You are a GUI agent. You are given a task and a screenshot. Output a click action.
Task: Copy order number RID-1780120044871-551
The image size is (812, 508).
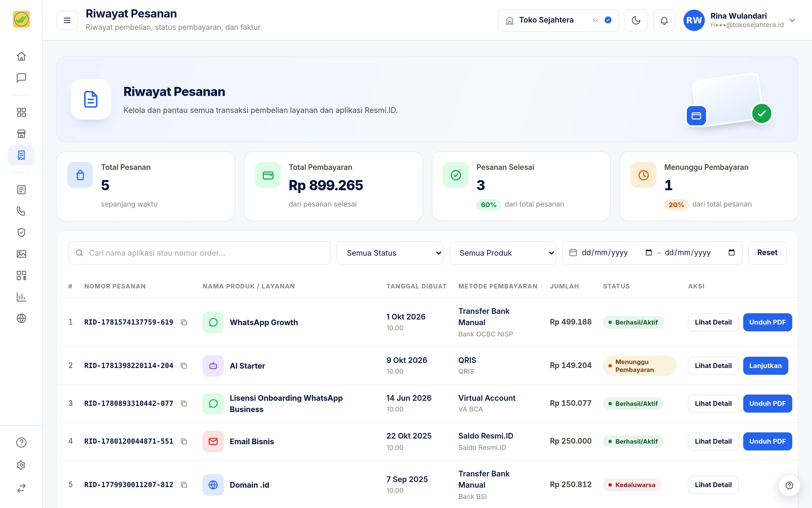(x=184, y=441)
